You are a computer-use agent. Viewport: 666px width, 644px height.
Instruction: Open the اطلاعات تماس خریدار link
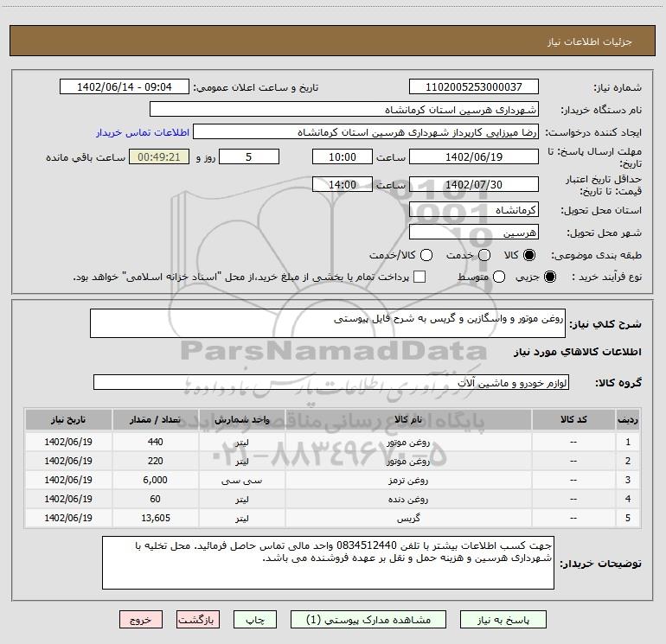click(x=143, y=132)
